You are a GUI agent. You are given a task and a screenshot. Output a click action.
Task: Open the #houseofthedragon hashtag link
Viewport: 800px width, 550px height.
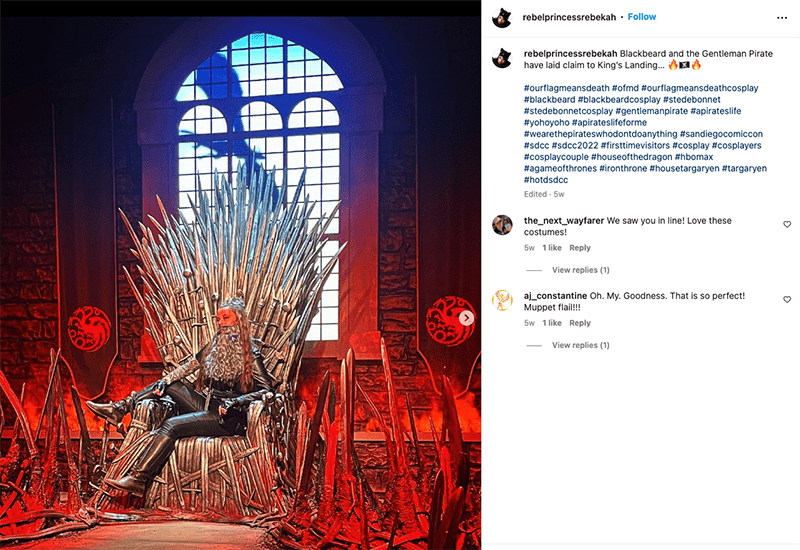click(631, 157)
